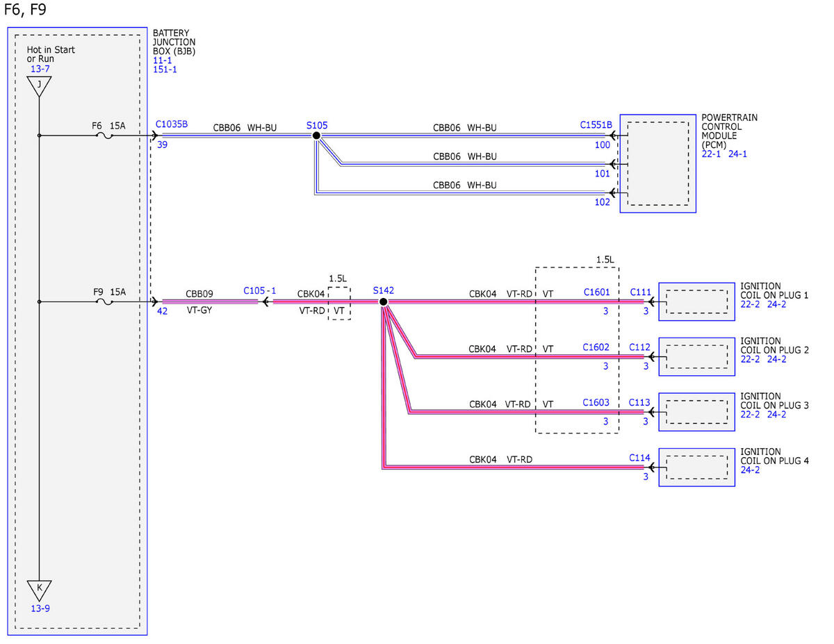Click pin 39 at connector C1035B
The image size is (834, 644).
(x=163, y=145)
